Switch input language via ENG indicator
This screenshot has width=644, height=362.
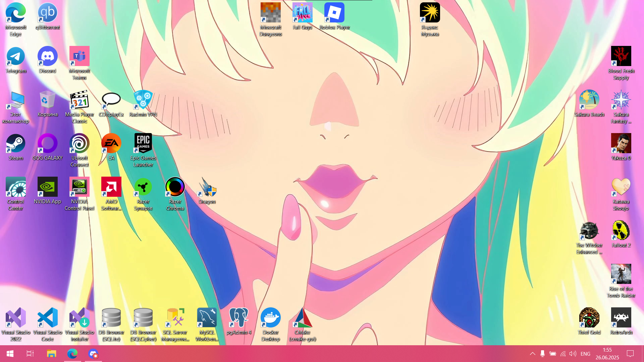pos(585,354)
